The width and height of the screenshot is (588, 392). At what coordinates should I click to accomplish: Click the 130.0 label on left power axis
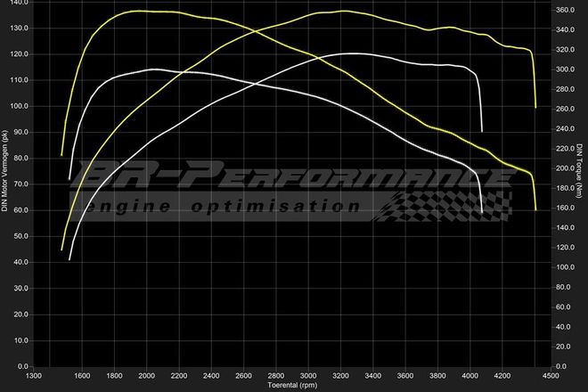(20, 28)
